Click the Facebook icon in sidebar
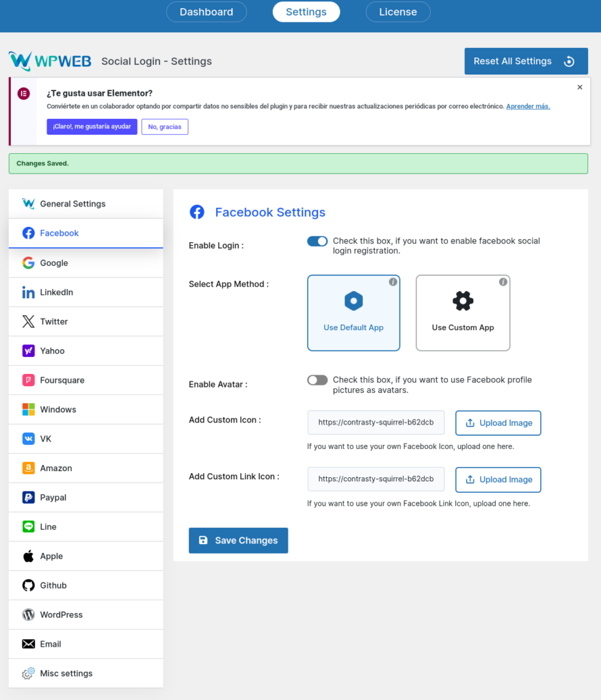The image size is (601, 700). click(29, 233)
